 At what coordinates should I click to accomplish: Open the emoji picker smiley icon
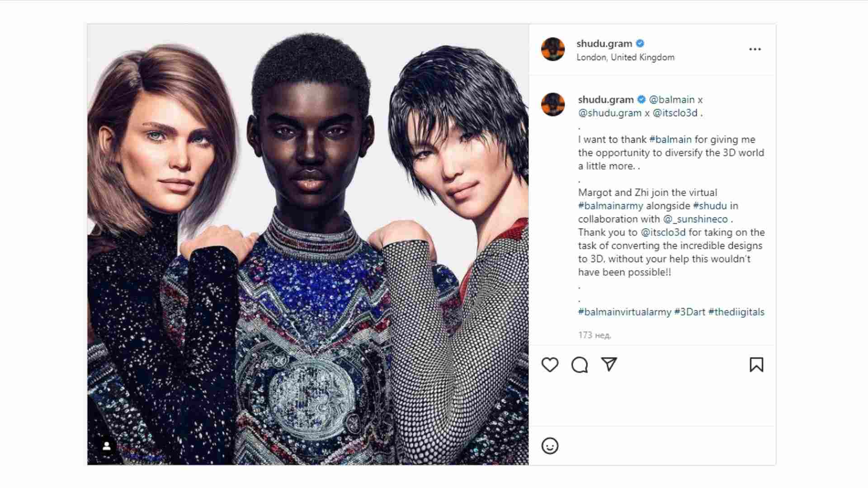tap(550, 446)
